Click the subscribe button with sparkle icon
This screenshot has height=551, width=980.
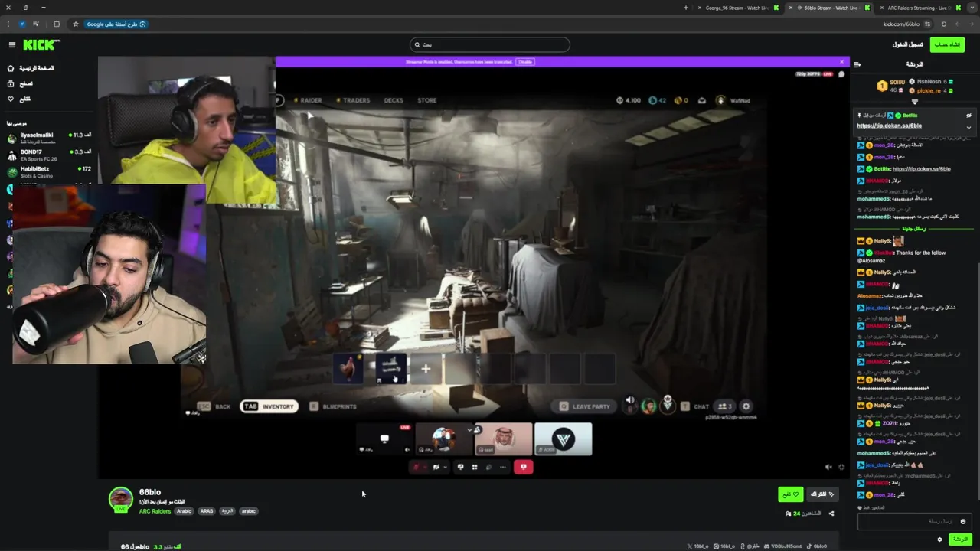click(822, 494)
